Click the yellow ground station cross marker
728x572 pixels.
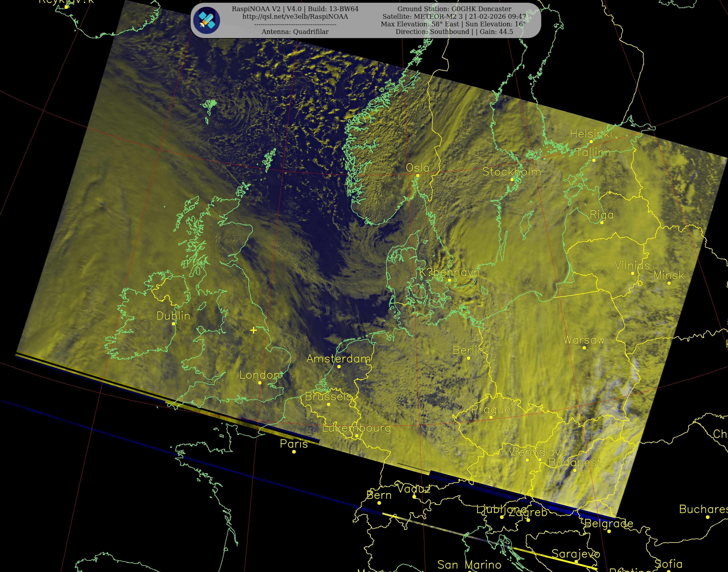pyautogui.click(x=254, y=330)
